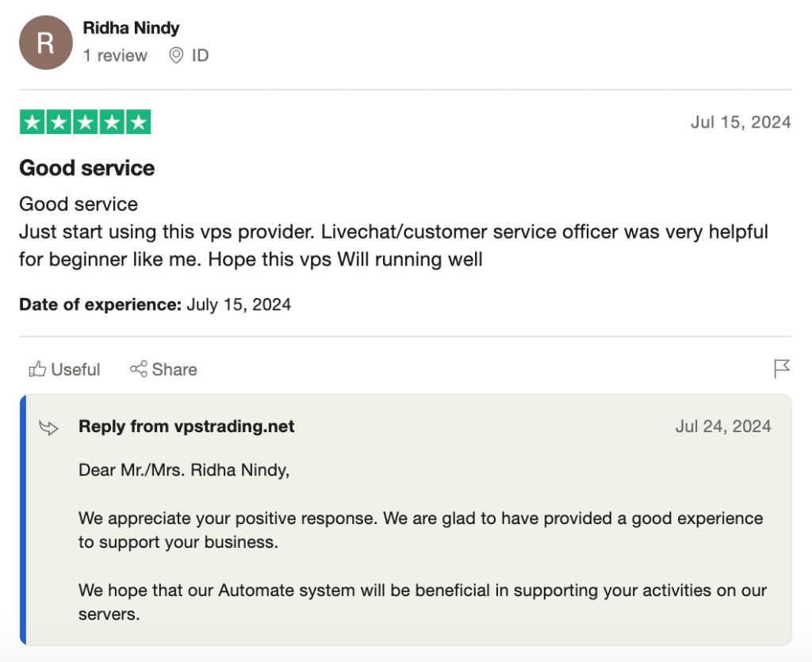Click the ID country label

(x=200, y=55)
